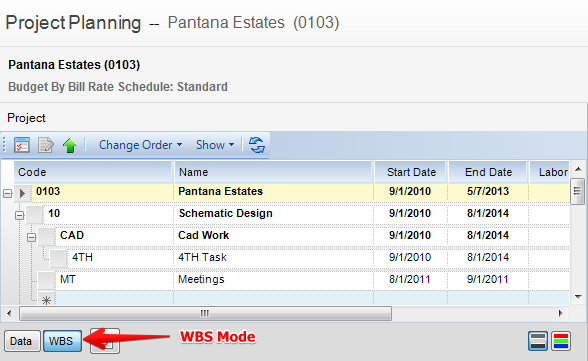The image size is (588, 361).
Task: Collapse the 10 Schematic Design node
Action: pos(20,216)
